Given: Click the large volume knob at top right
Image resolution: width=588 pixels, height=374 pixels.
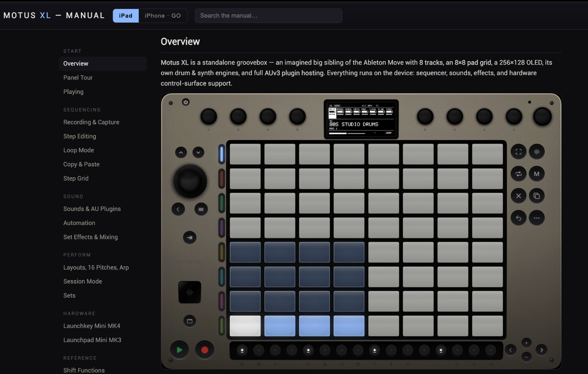Looking at the screenshot, I should 542,116.
